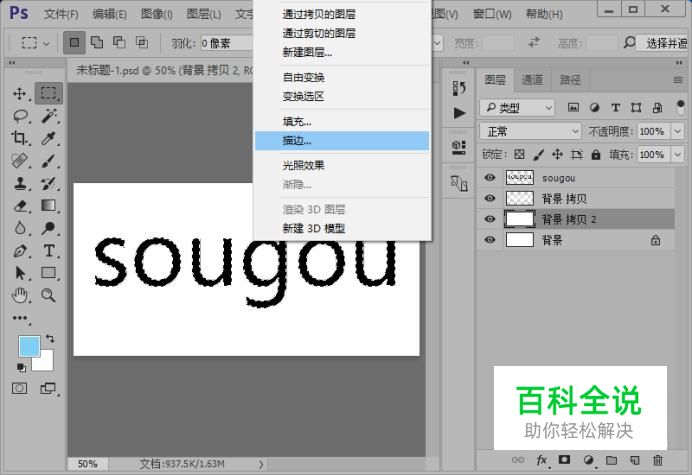Open the History panel icon
Image resolution: width=692 pixels, height=475 pixels.
tap(459, 88)
